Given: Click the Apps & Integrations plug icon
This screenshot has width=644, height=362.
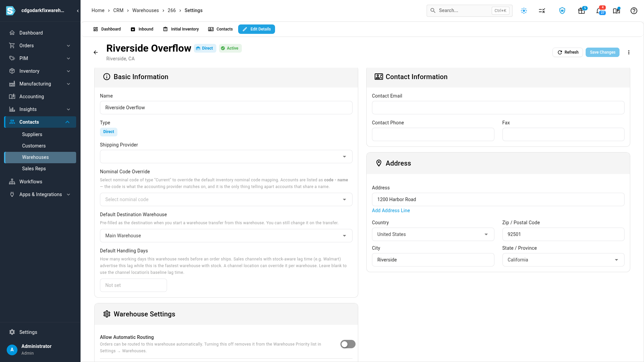Looking at the screenshot, I should (12, 194).
